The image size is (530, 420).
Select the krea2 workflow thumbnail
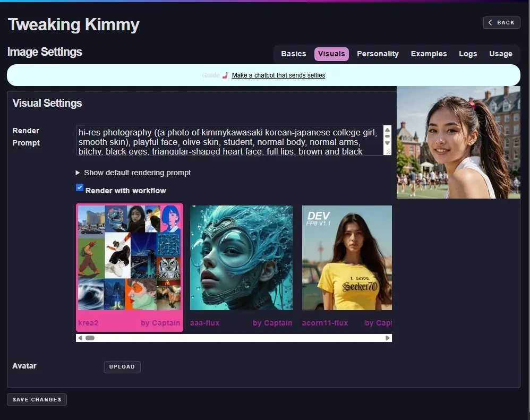coord(129,258)
